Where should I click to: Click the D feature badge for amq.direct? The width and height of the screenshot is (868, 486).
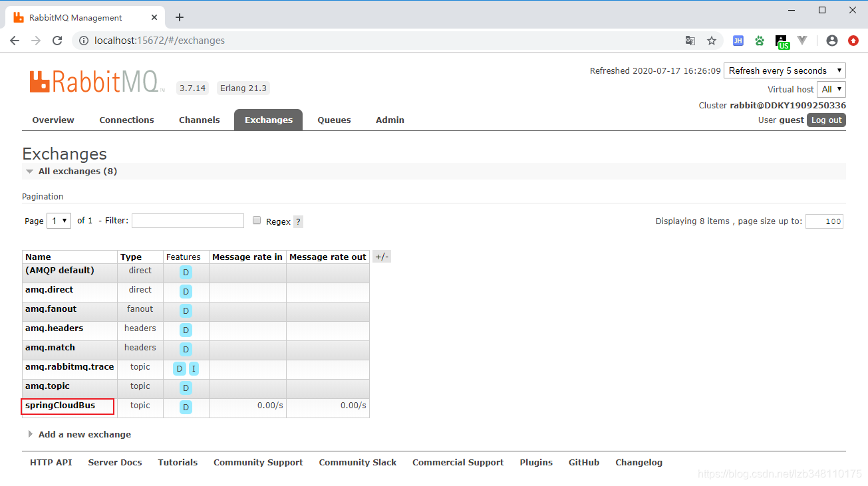186,291
